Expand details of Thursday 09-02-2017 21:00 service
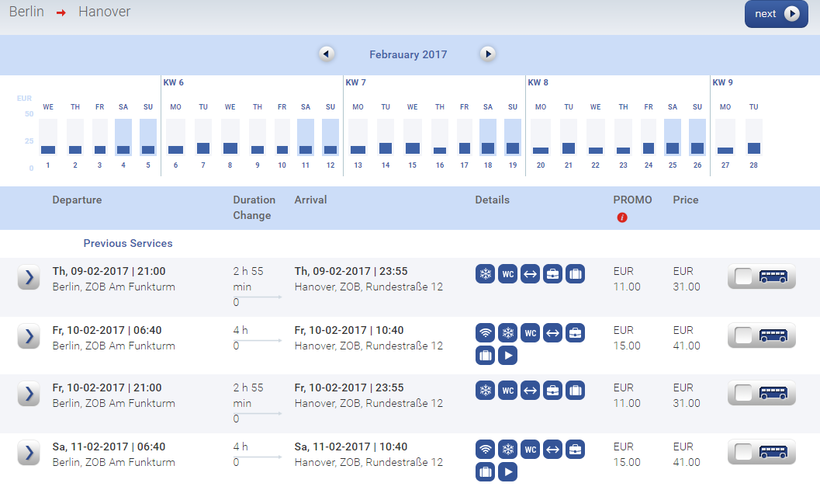 tap(28, 278)
